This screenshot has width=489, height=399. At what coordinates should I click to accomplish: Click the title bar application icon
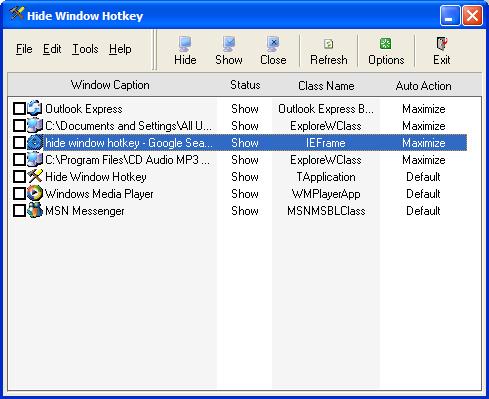click(x=17, y=14)
